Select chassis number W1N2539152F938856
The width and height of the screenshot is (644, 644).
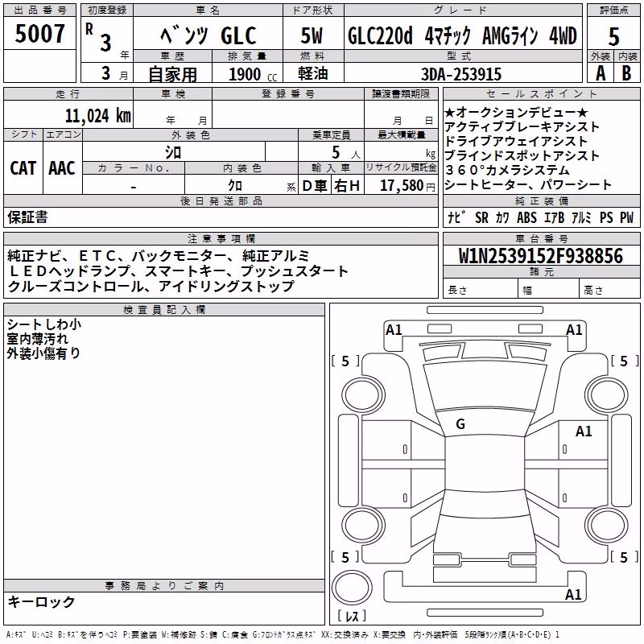pyautogui.click(x=541, y=256)
